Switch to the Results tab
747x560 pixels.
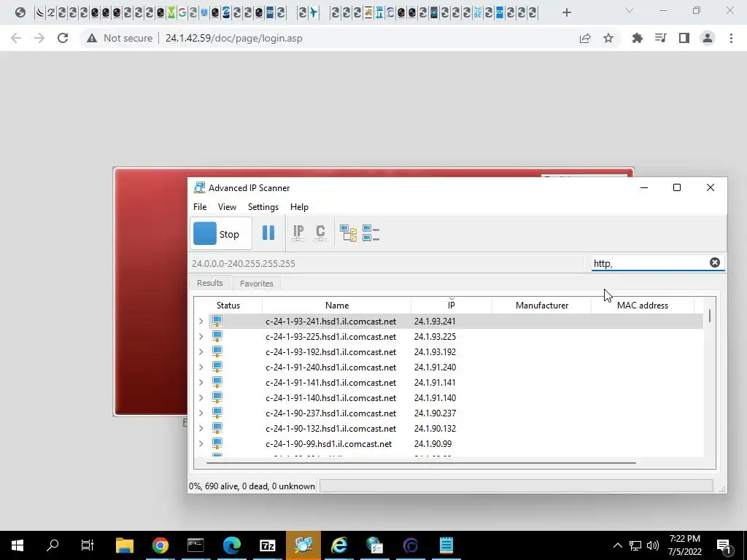[209, 283]
